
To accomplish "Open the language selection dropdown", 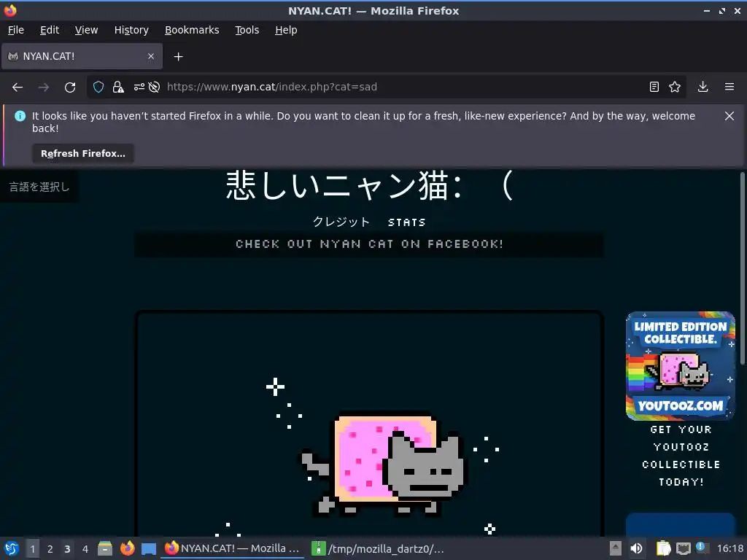I will pos(39,187).
